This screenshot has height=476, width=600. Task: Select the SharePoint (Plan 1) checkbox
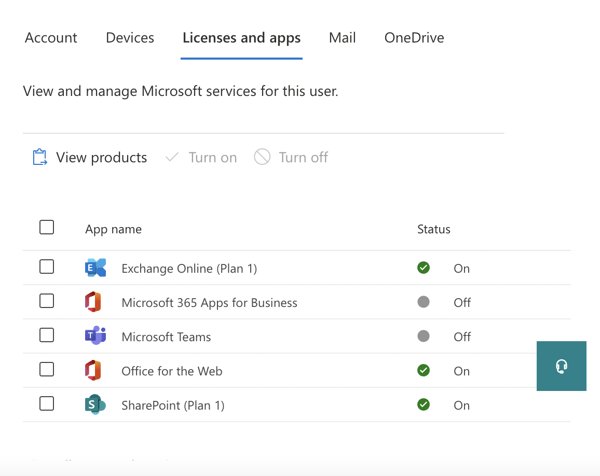click(x=47, y=404)
